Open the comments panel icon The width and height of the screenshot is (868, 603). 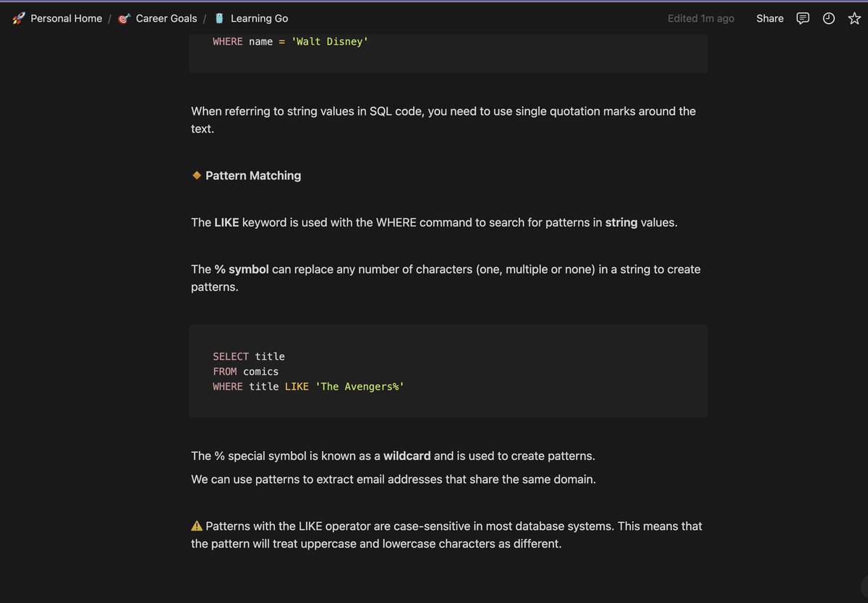[x=803, y=18]
